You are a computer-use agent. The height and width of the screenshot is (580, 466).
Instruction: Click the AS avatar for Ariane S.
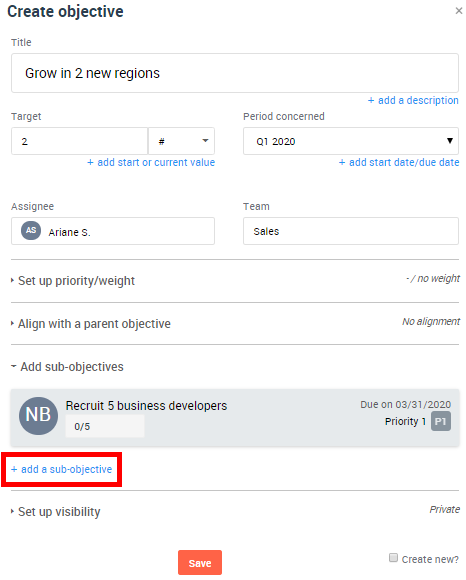[31, 230]
